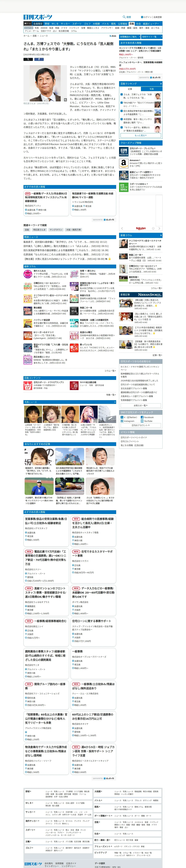The height and width of the screenshot is (868, 186).
Task: Open 日刊スポーツイベントガイド link
Action: point(134,437)
